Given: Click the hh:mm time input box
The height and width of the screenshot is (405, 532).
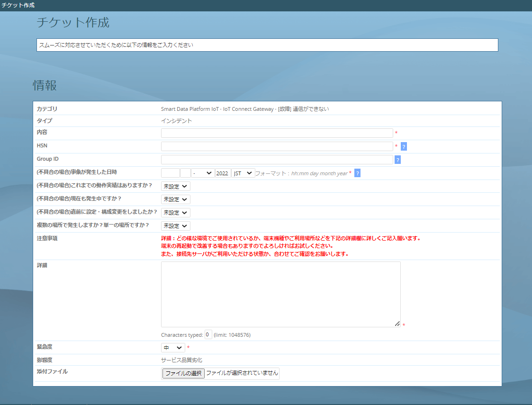Looking at the screenshot, I should tap(171, 173).
